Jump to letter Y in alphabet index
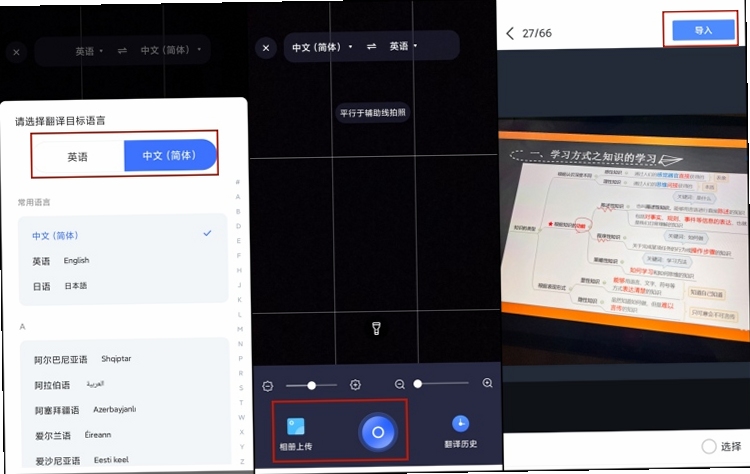The image size is (750, 474). 242,446
